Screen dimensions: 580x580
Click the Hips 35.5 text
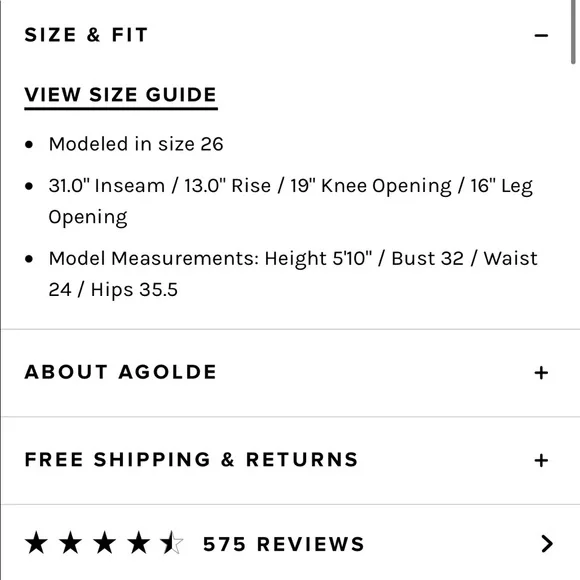(x=134, y=290)
